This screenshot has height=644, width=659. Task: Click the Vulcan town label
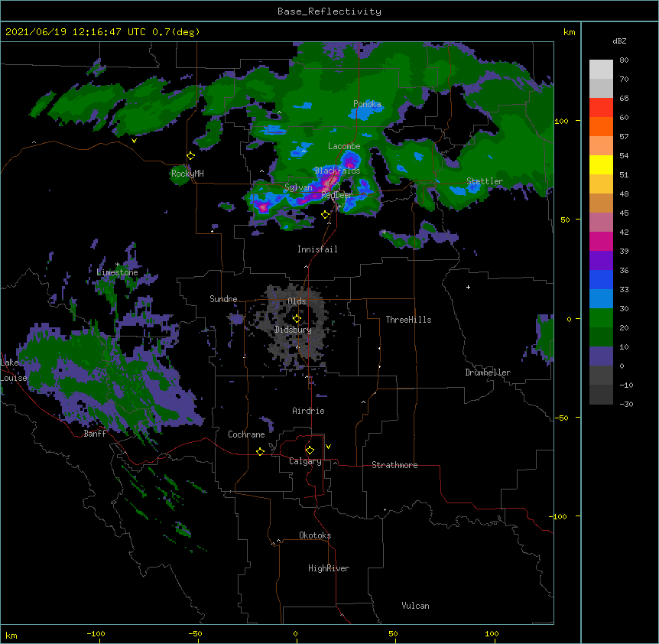point(415,606)
